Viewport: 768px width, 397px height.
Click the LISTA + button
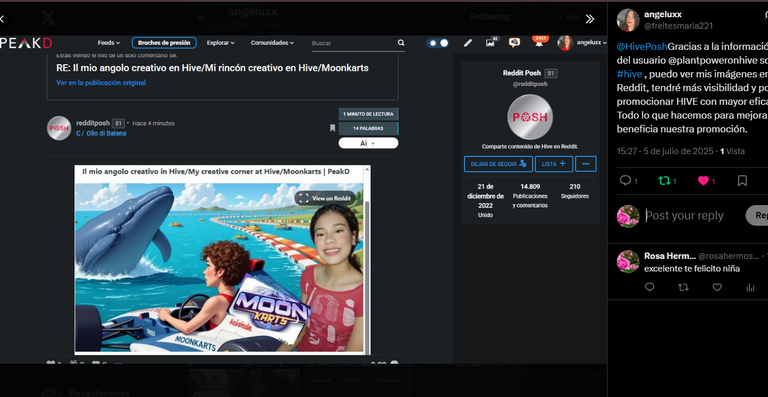pos(554,164)
